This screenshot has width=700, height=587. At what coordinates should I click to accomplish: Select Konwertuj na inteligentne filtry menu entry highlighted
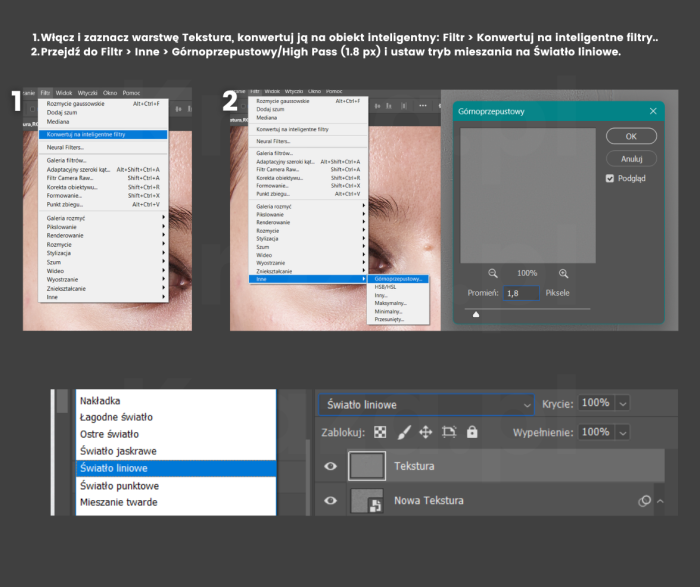(x=100, y=134)
